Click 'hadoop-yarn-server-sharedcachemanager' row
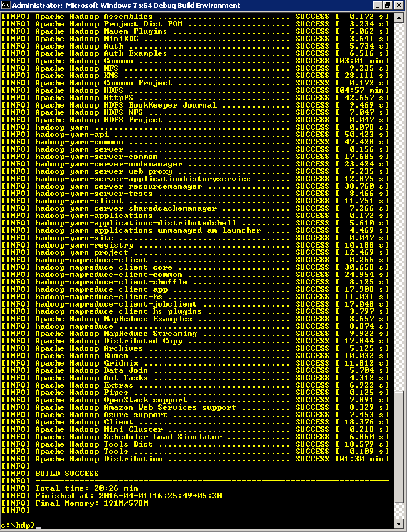This screenshot has height=532, width=407. click(195, 209)
